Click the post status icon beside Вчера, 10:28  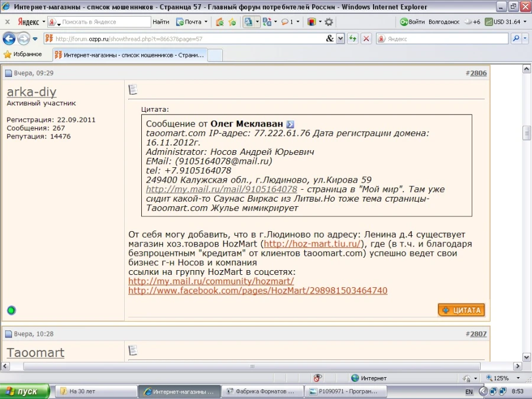[8, 334]
